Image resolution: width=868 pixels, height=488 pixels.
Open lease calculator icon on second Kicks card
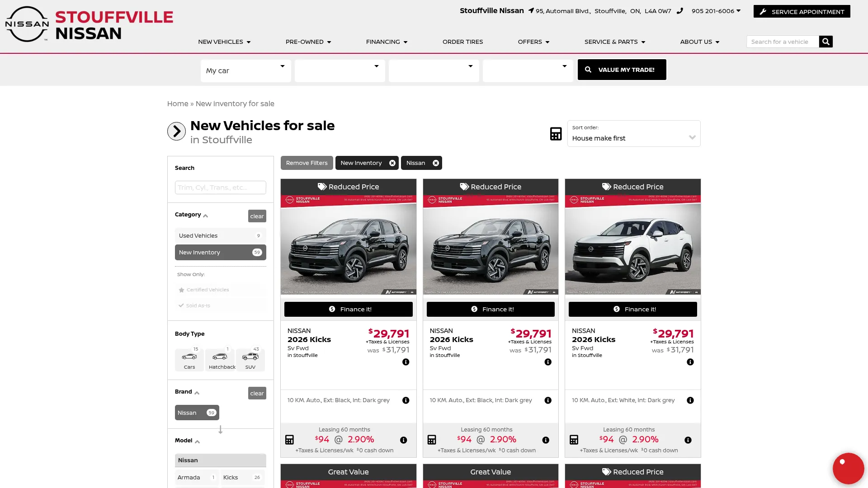(x=432, y=440)
